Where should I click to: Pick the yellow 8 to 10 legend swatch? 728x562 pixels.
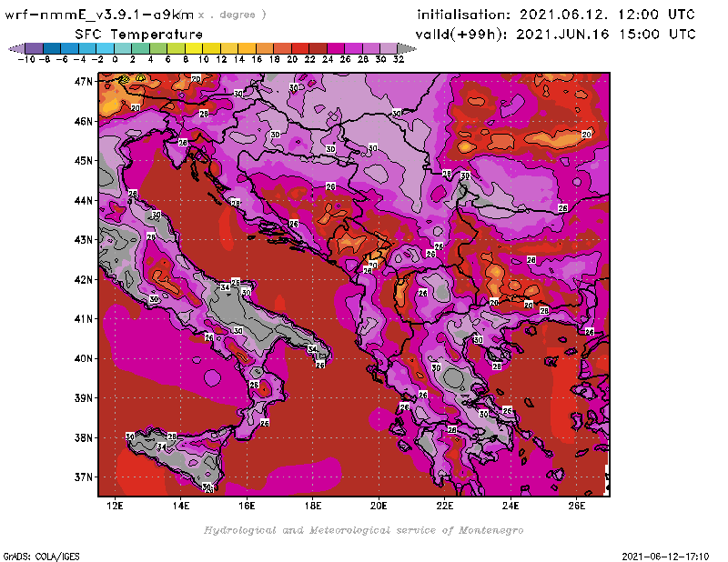[194, 48]
